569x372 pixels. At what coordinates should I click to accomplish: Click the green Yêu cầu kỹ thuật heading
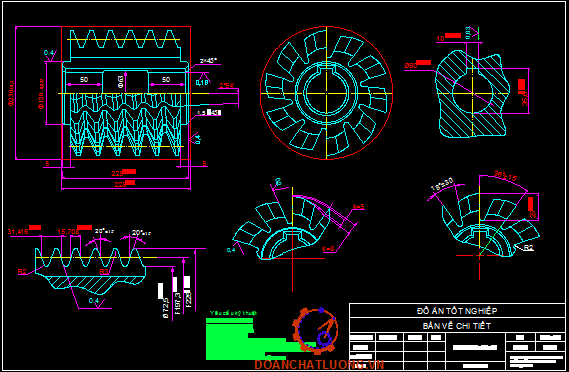click(233, 313)
